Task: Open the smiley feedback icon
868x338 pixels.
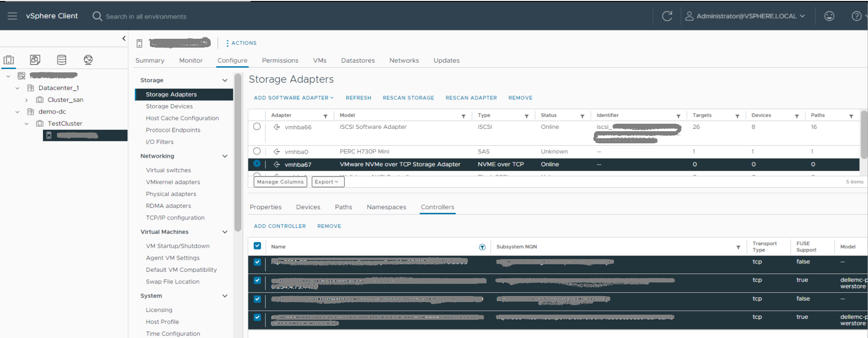Action: coord(829,16)
